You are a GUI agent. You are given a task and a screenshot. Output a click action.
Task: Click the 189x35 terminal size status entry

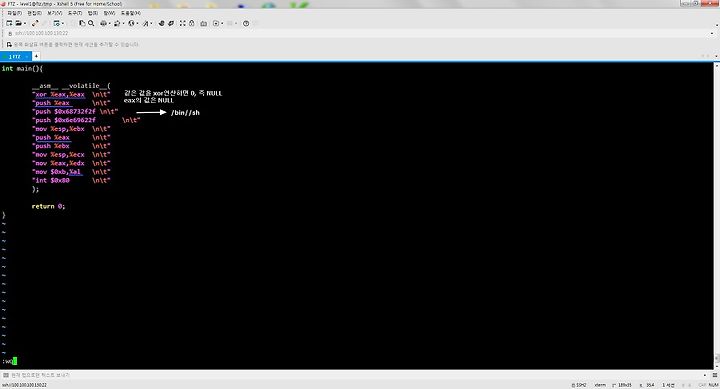[x=622, y=385]
